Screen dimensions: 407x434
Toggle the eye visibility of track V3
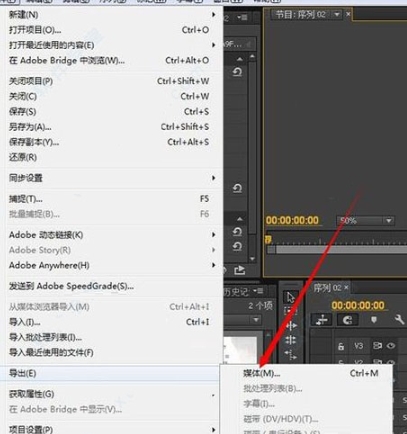[391, 346]
